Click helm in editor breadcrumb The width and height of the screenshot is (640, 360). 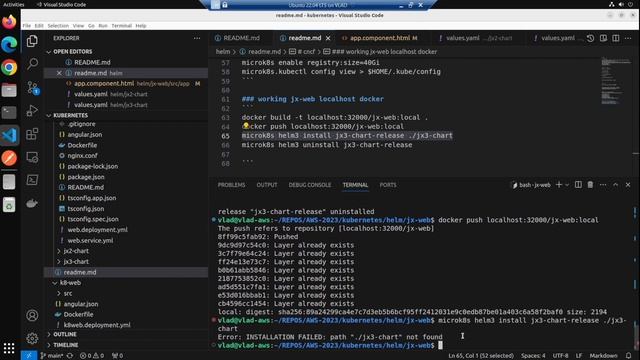pyautogui.click(x=222, y=52)
